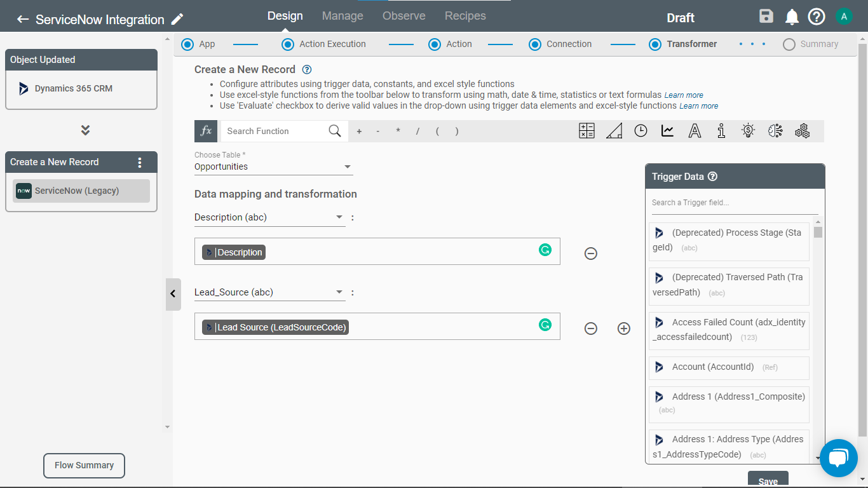Open Trigger Data help icon

click(712, 177)
